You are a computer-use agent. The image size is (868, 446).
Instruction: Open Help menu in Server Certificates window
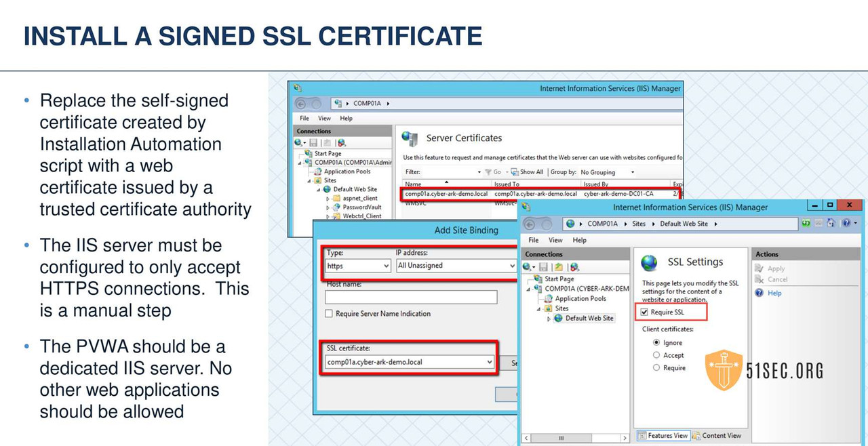[x=347, y=119]
